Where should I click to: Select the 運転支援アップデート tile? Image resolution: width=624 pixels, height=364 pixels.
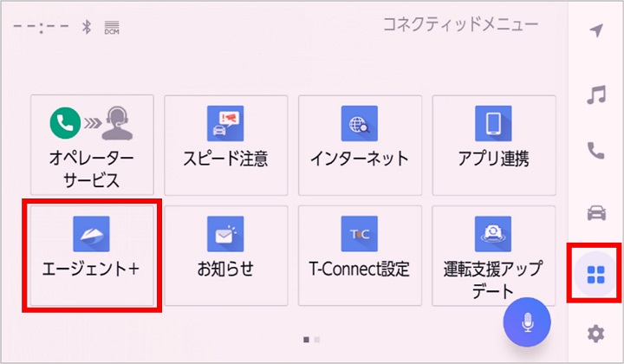[493, 255]
